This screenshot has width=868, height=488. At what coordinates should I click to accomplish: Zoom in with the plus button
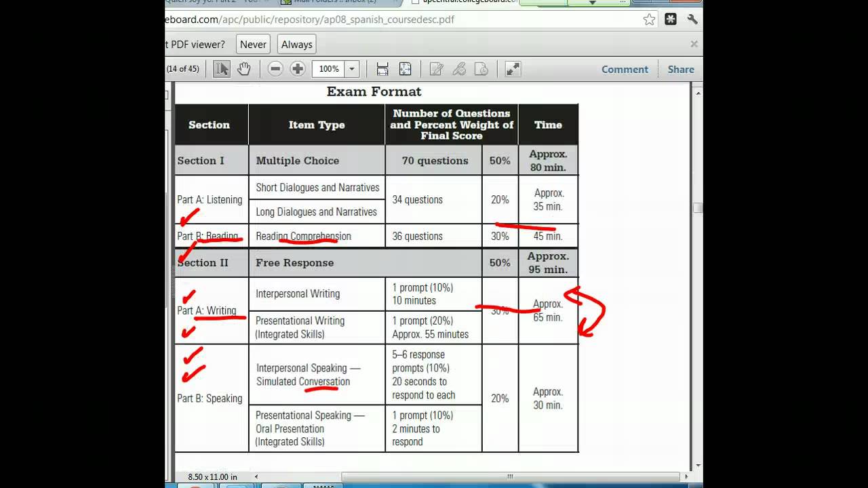pyautogui.click(x=298, y=68)
